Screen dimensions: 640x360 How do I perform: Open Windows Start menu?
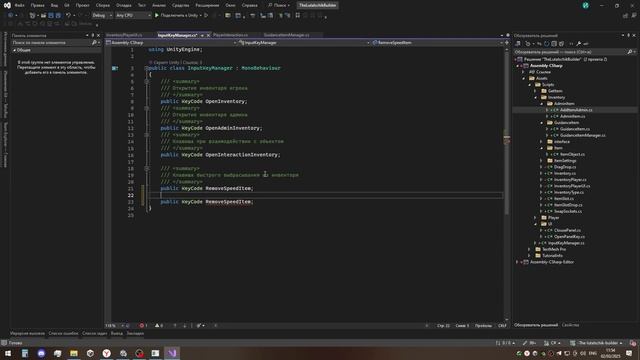pos(8,353)
